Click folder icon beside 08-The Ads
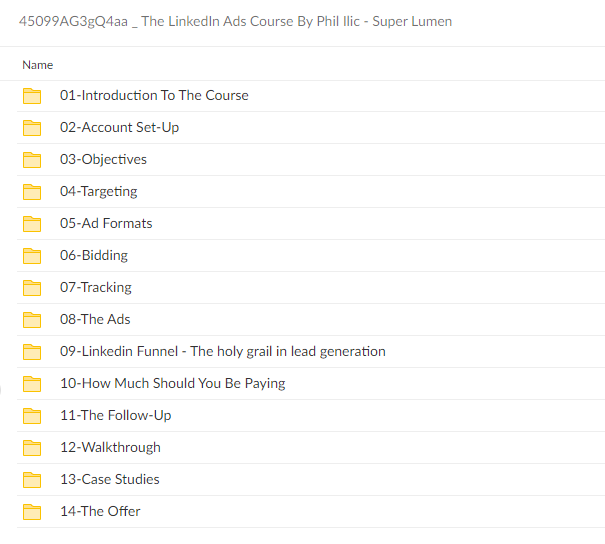The height and width of the screenshot is (544, 605). pyautogui.click(x=32, y=320)
